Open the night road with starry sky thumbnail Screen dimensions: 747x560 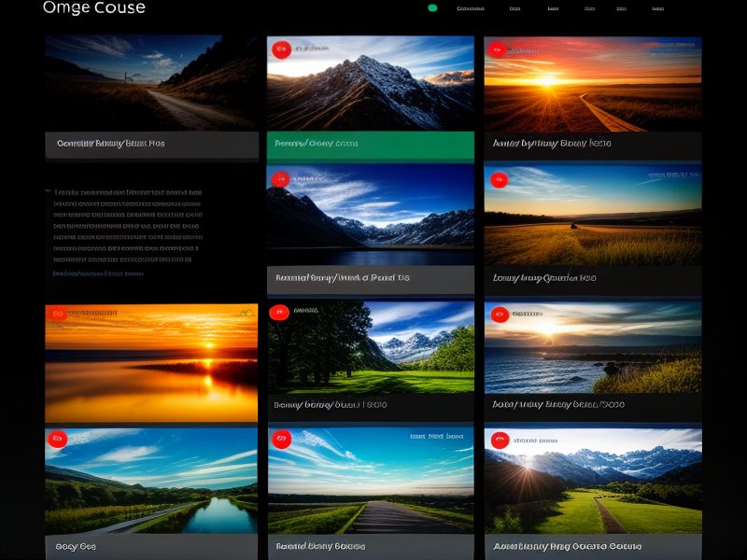click(x=152, y=83)
